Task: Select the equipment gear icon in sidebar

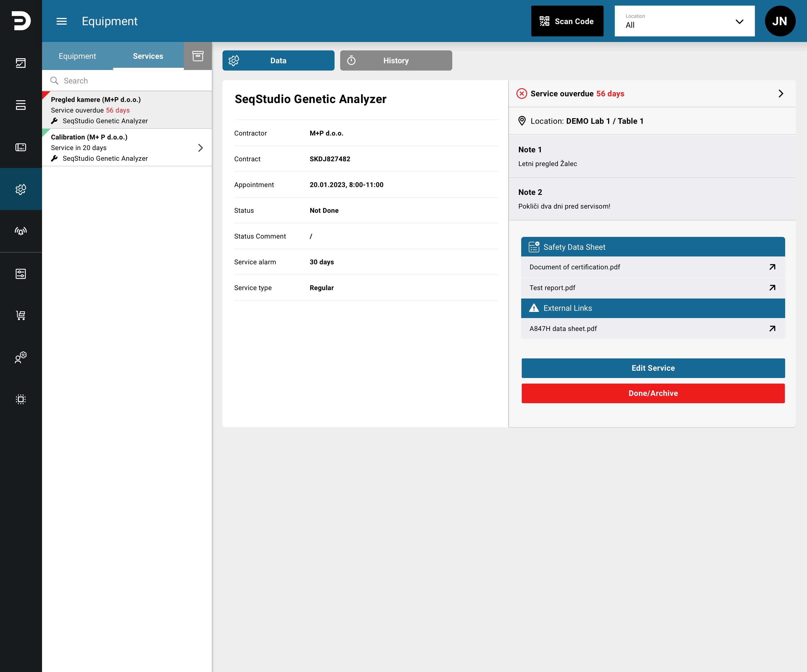Action: coord(21,189)
